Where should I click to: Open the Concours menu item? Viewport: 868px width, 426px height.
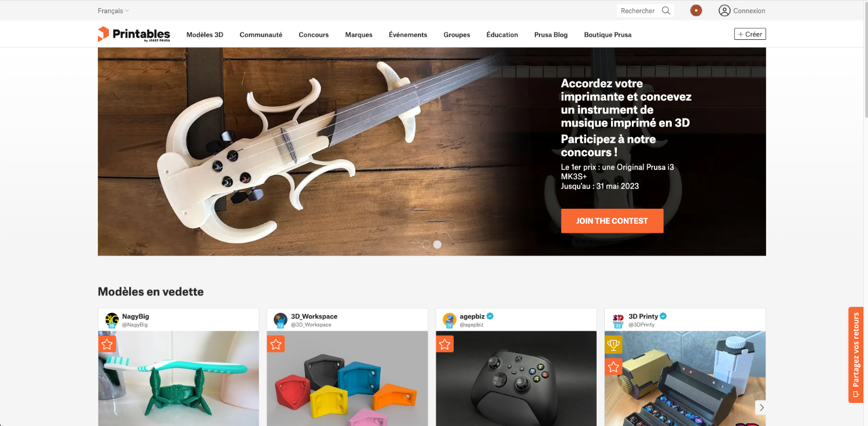coord(314,35)
